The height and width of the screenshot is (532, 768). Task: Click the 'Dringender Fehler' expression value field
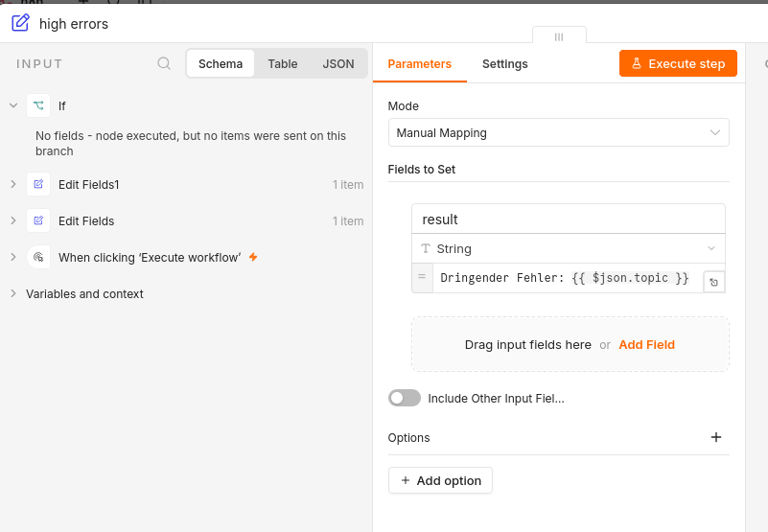[568, 278]
